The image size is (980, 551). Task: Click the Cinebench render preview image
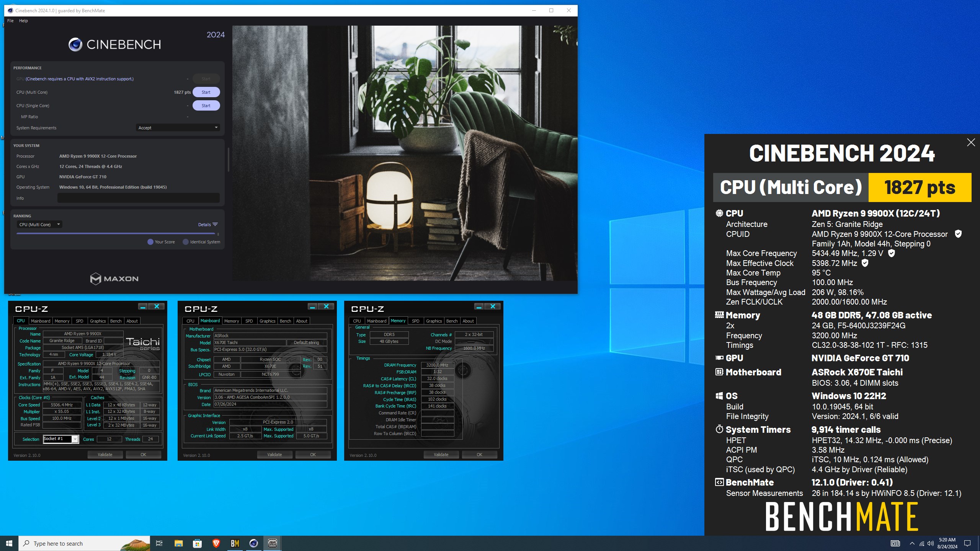point(404,153)
